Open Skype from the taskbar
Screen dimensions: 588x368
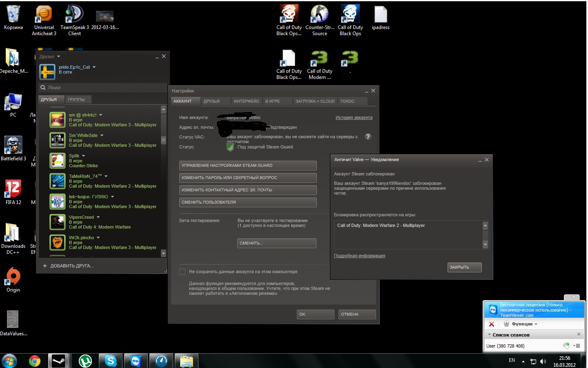tap(110, 361)
